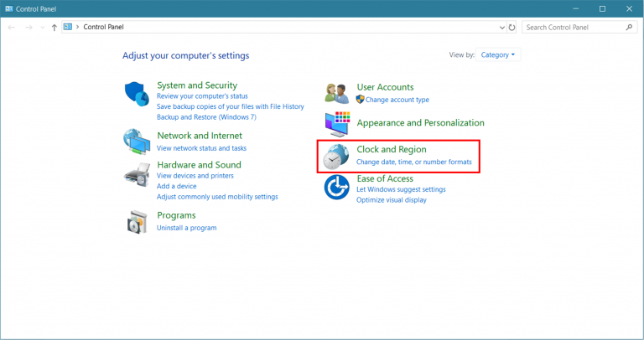The image size is (644, 340).
Task: Open Change date, time, or number formats
Action: (x=414, y=162)
